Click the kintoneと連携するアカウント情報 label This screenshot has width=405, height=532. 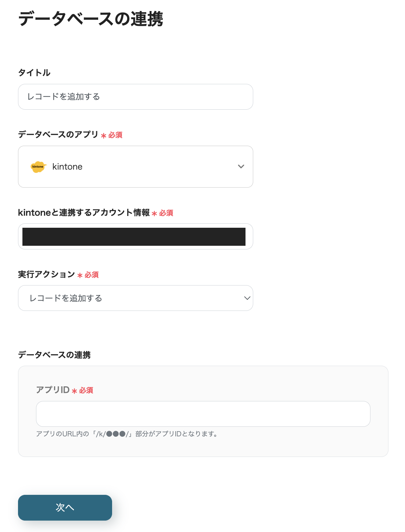pos(84,213)
